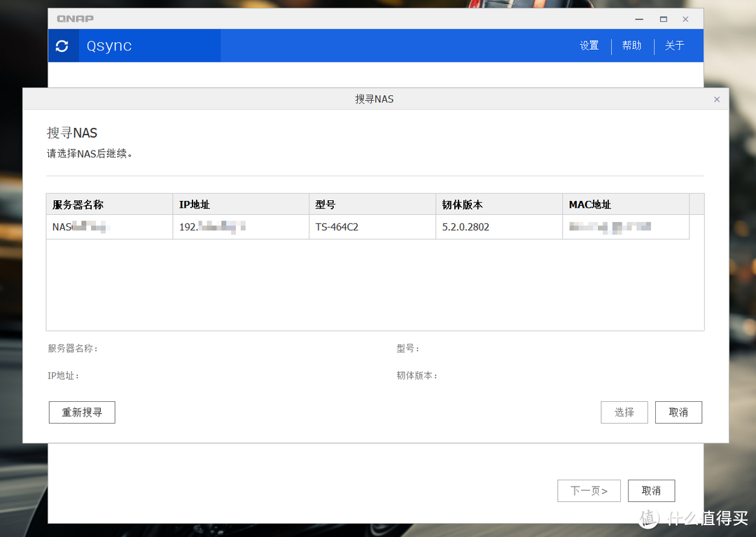Sort by the 型号 column header

point(327,204)
